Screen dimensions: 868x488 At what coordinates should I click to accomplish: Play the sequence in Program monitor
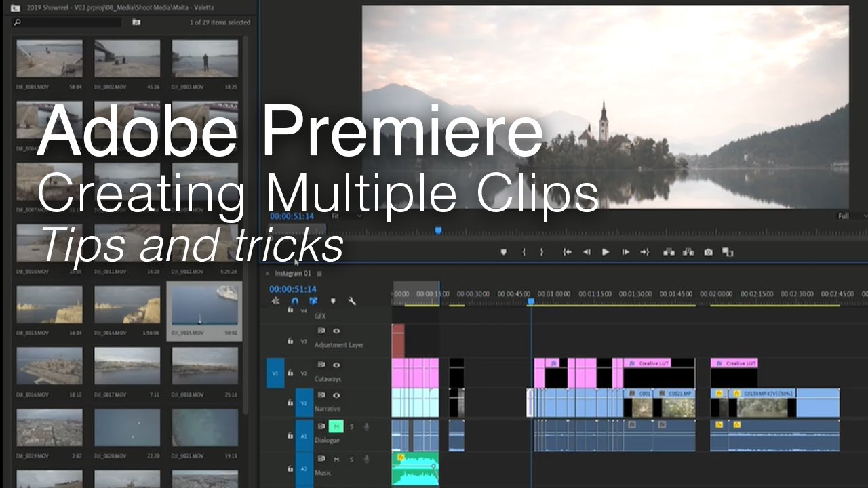(x=606, y=252)
